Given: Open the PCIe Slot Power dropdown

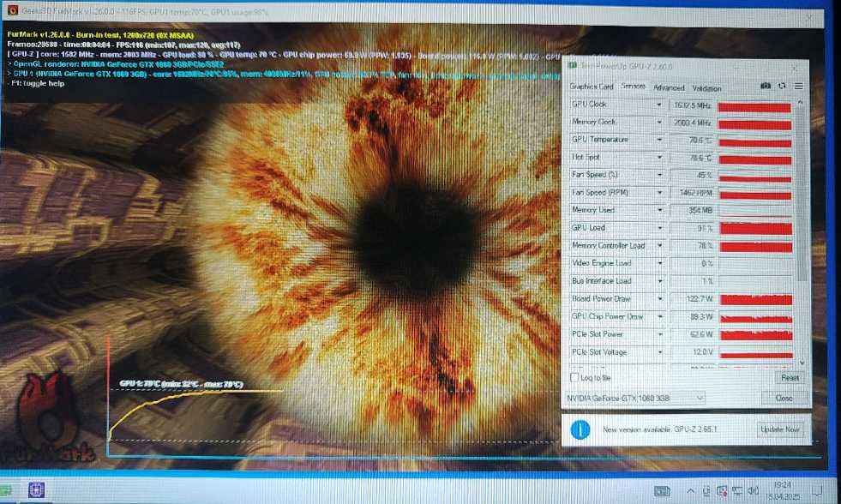Looking at the screenshot, I should (659, 334).
